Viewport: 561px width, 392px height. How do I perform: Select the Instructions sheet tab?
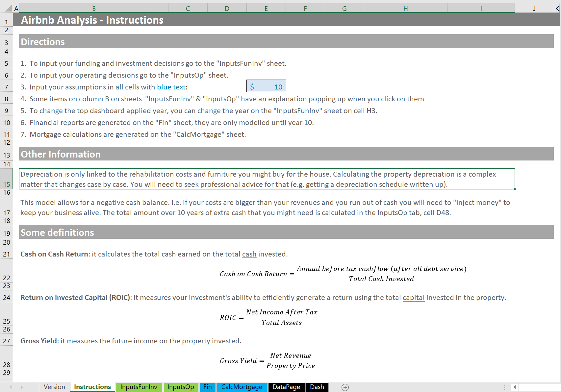pyautogui.click(x=92, y=387)
